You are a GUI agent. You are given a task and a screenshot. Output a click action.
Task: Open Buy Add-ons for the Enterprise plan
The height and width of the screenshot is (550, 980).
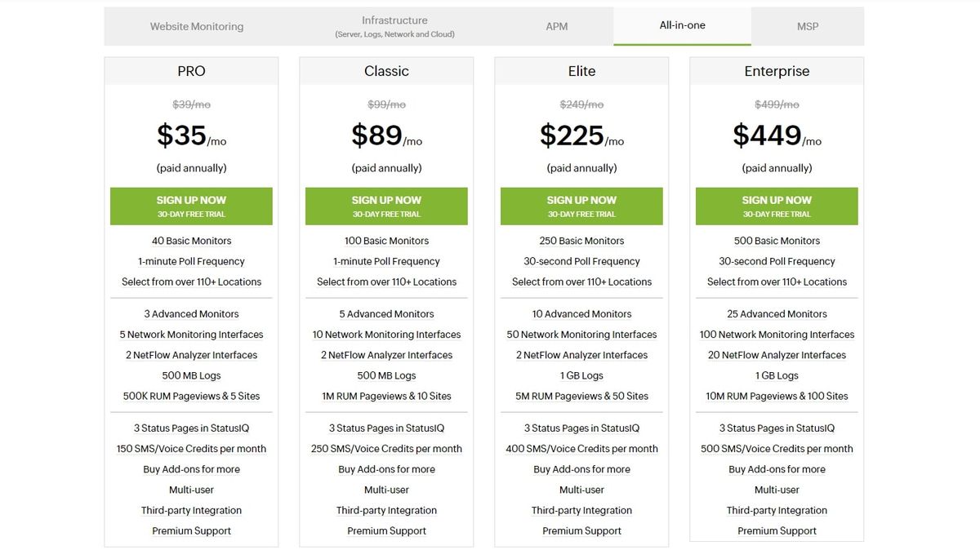pyautogui.click(x=776, y=468)
